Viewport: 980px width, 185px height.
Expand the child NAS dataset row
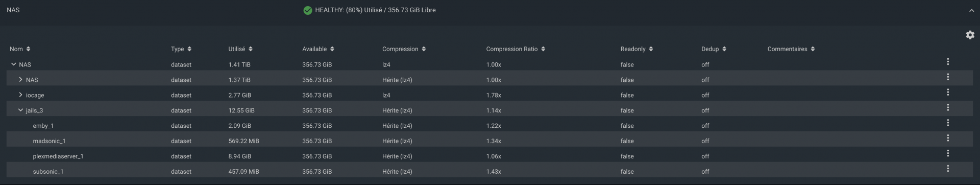click(x=20, y=80)
